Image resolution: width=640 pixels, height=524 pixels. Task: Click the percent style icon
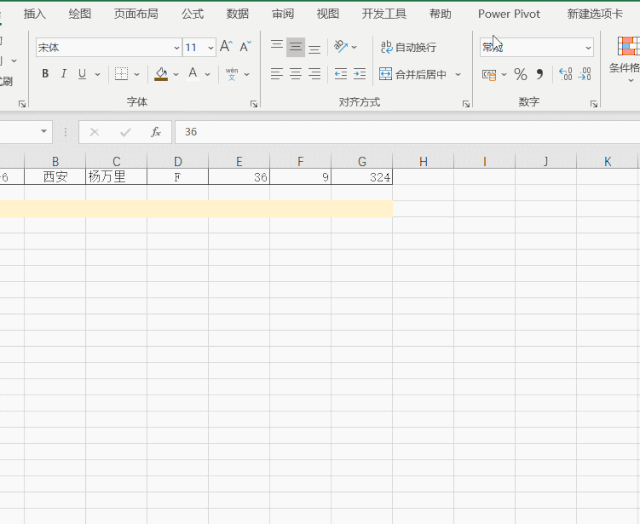tap(520, 74)
